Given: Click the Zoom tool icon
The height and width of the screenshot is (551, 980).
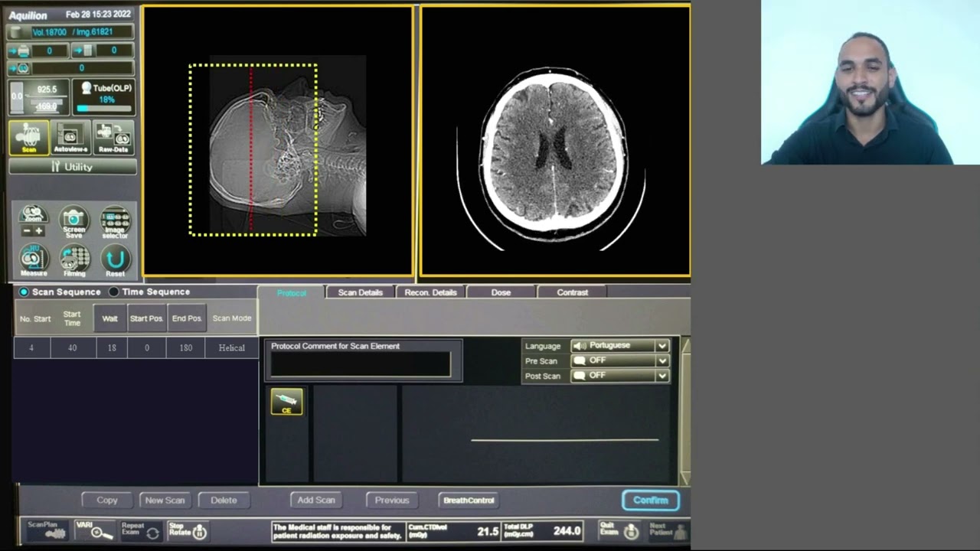Looking at the screenshot, I should click(32, 214).
